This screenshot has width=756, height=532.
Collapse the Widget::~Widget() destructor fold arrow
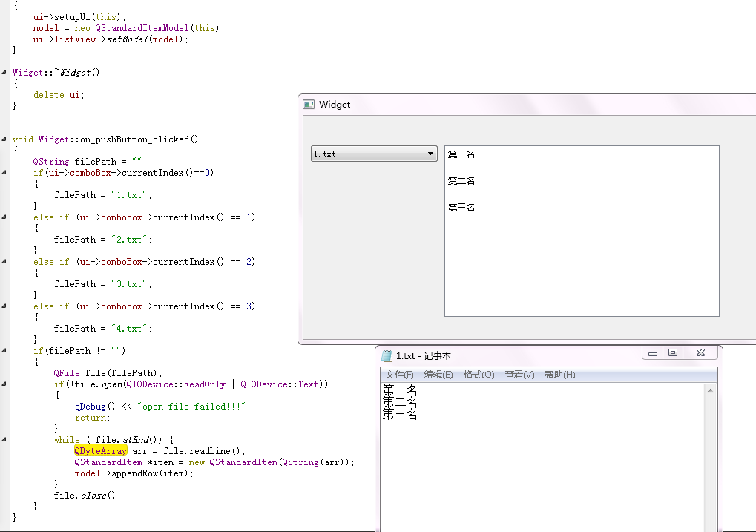[4, 73]
